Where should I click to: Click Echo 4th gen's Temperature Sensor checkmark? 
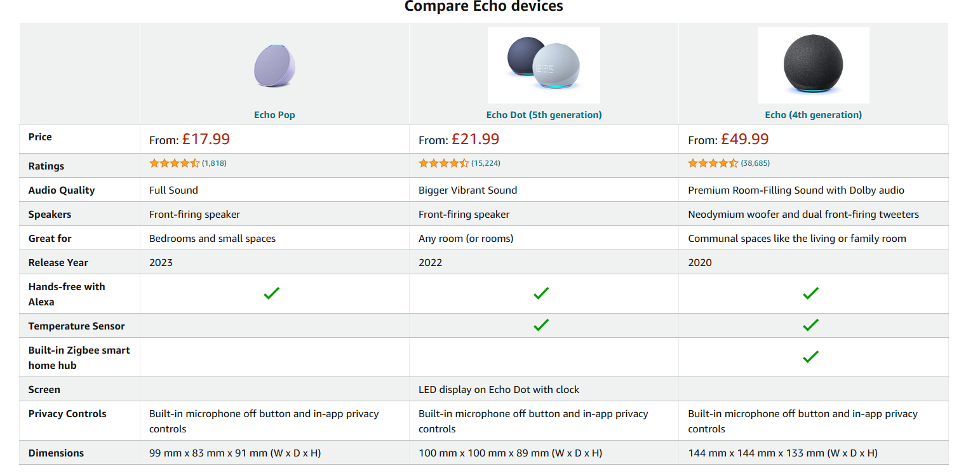coord(810,325)
